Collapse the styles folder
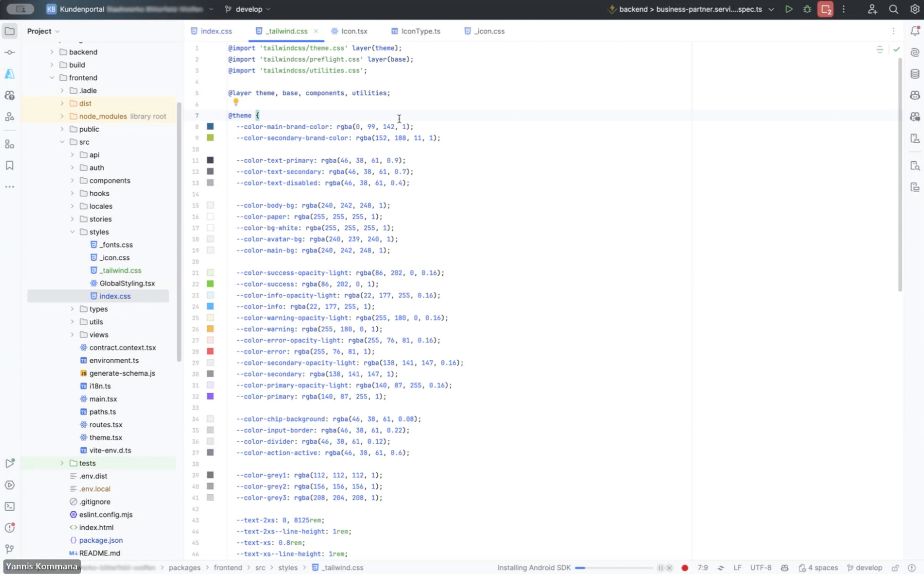This screenshot has height=574, width=924. (72, 232)
